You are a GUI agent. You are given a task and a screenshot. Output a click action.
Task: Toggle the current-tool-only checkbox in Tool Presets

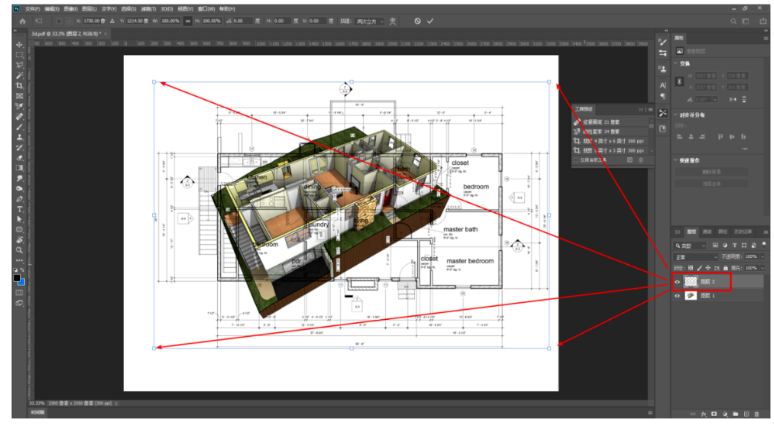click(x=576, y=160)
